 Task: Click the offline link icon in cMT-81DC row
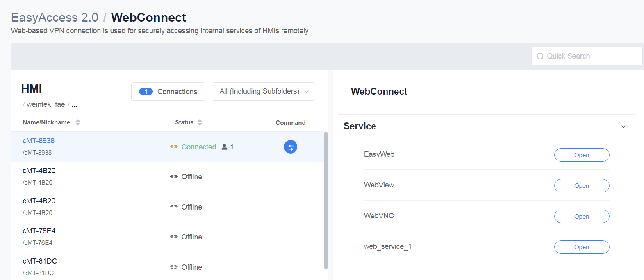(174, 267)
